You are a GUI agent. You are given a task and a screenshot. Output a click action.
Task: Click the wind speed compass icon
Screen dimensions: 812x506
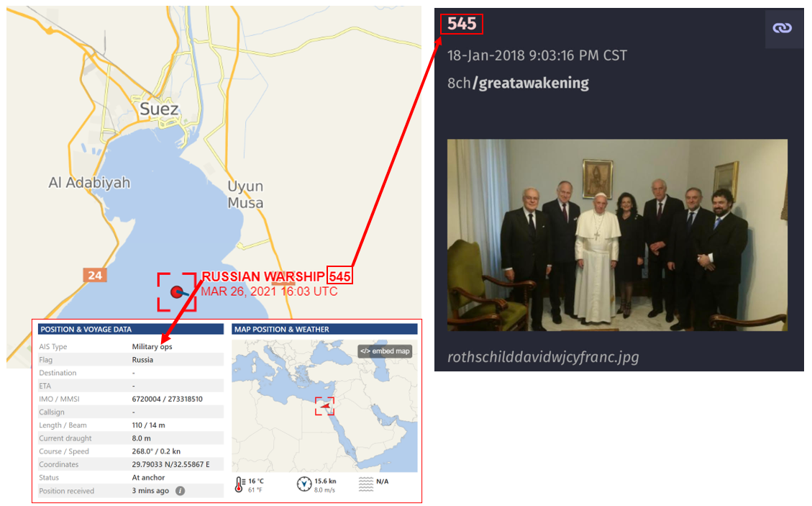pos(304,484)
